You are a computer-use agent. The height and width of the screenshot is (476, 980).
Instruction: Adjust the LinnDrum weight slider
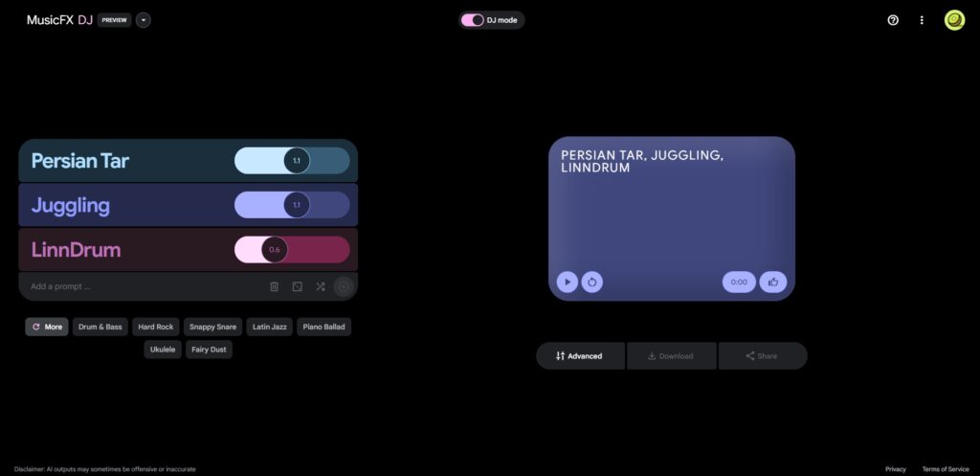click(292, 250)
